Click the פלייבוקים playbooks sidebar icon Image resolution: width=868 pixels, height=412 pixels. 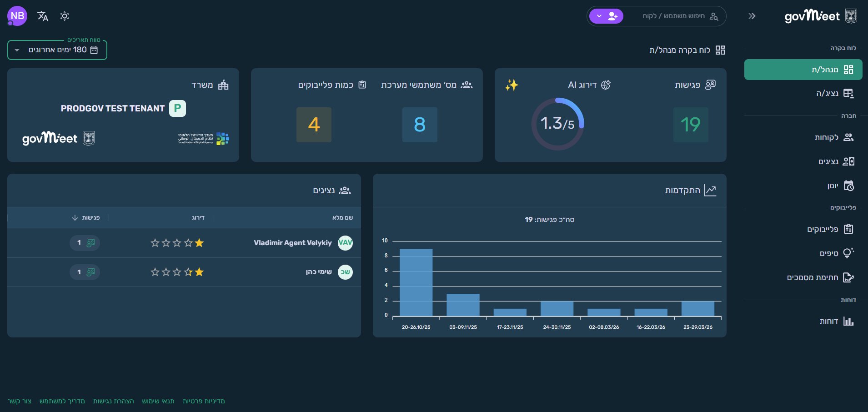(848, 229)
